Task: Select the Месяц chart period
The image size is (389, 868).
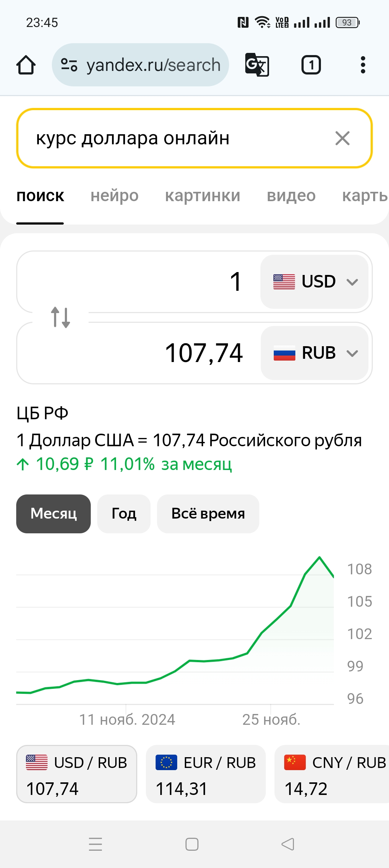Action: (x=53, y=514)
